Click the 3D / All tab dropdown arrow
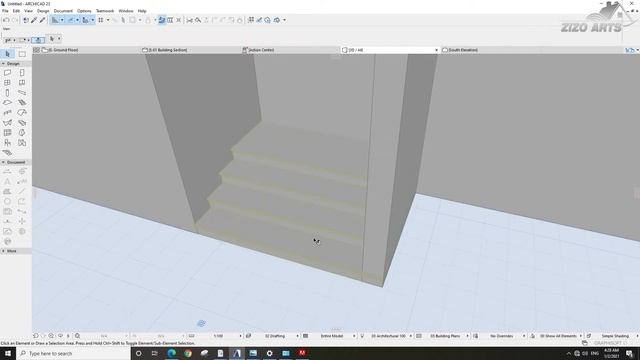Image resolution: width=640 pixels, height=360 pixels. 436,50
